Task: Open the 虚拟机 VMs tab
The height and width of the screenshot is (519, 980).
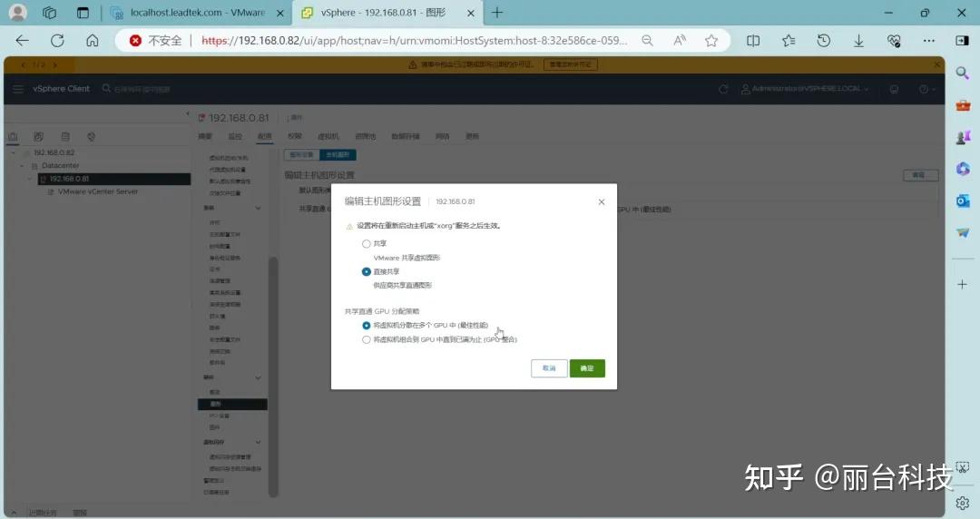Action: [x=328, y=136]
